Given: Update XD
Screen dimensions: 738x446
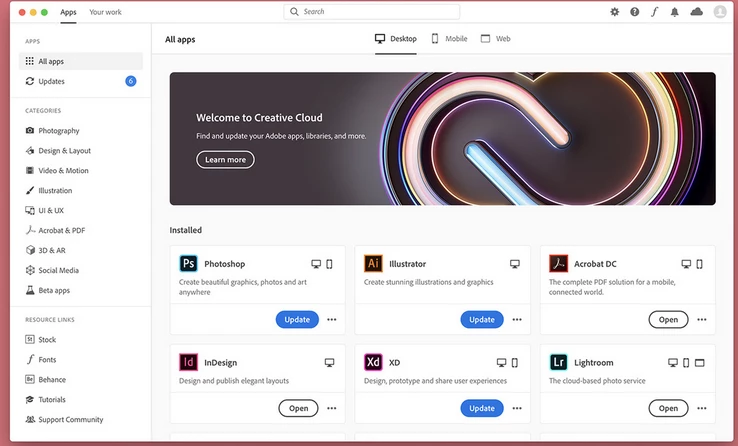Looking at the screenshot, I should [482, 408].
